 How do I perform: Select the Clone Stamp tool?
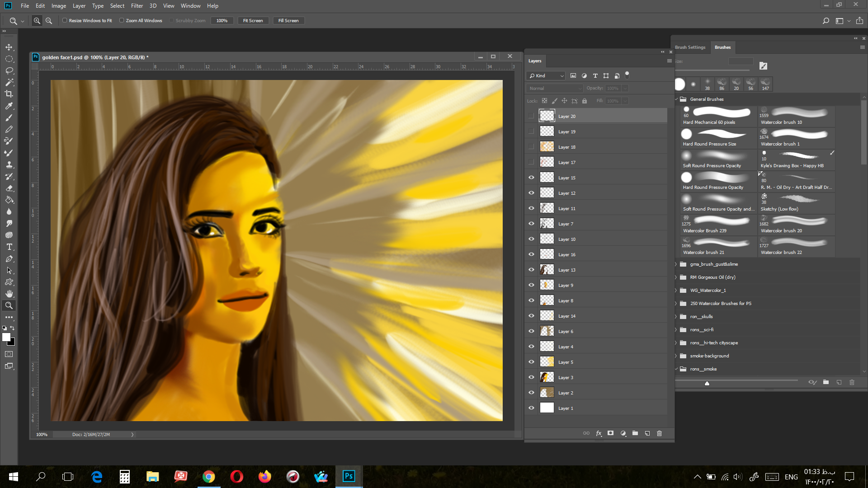coord(9,164)
